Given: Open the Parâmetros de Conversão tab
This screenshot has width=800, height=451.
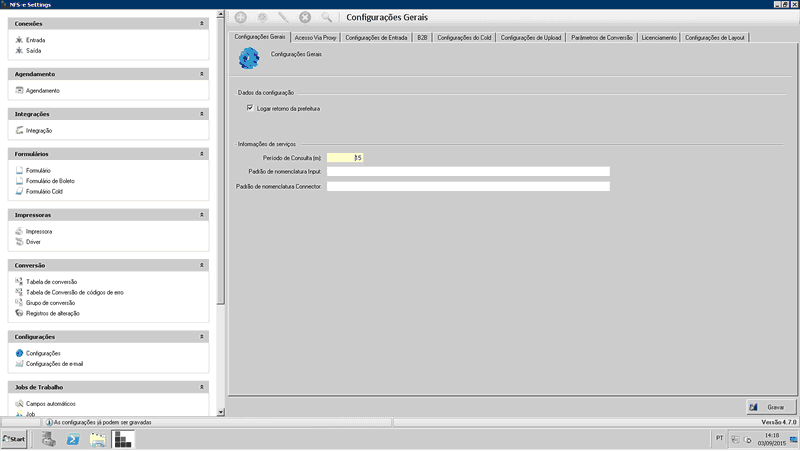Looking at the screenshot, I should coord(602,38).
